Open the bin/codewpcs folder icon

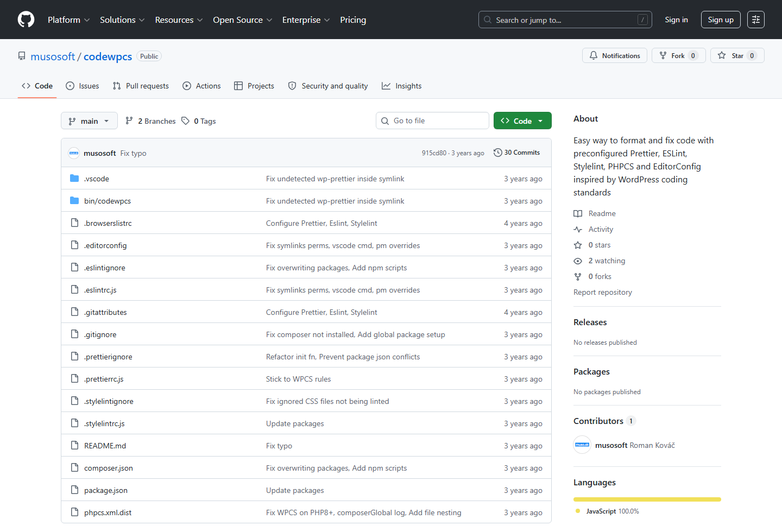pos(74,200)
